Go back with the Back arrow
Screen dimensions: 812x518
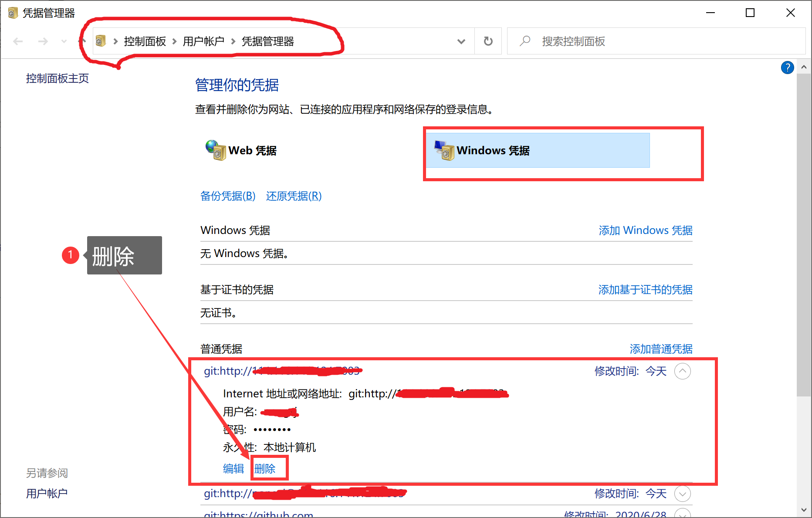[18, 41]
